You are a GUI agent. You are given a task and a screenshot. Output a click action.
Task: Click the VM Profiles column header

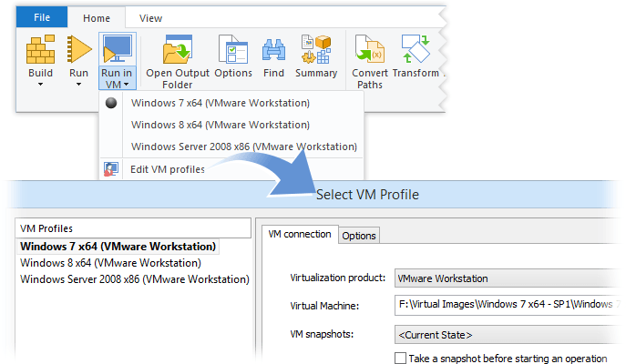pos(133,228)
